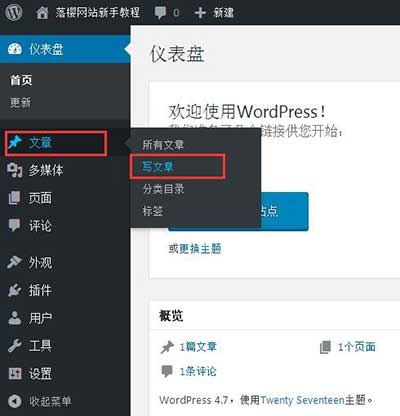Click the plug icon beside 插件
400x416 pixels.
pyautogui.click(x=14, y=290)
